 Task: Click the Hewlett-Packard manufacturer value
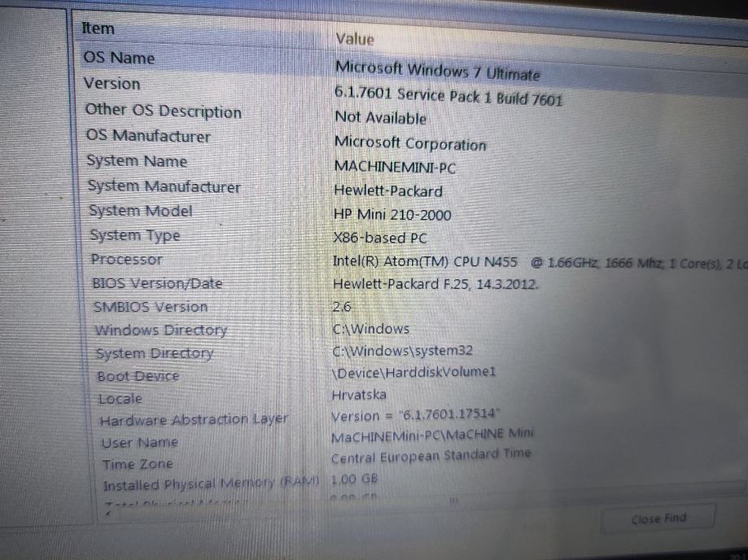click(388, 190)
